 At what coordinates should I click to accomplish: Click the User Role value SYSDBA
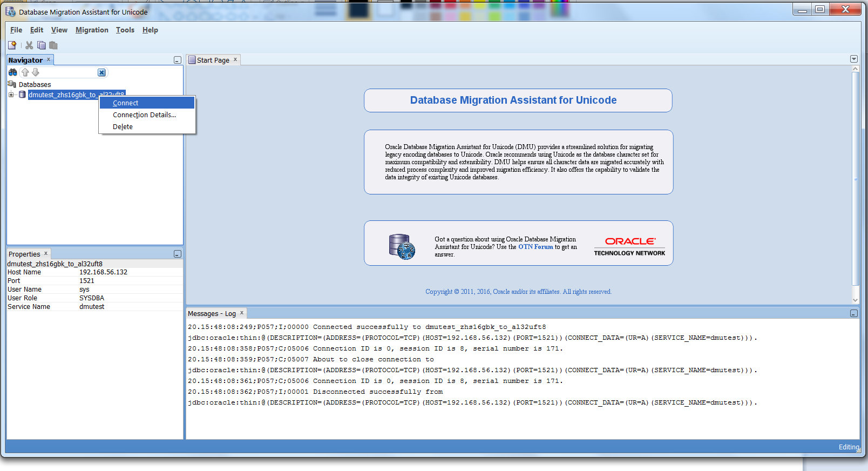tap(92, 298)
